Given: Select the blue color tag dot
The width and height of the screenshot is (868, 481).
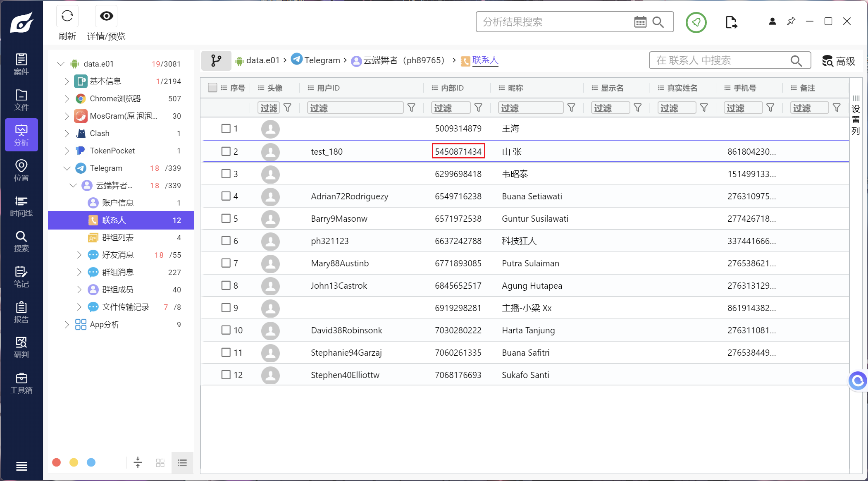Looking at the screenshot, I should point(91,462).
